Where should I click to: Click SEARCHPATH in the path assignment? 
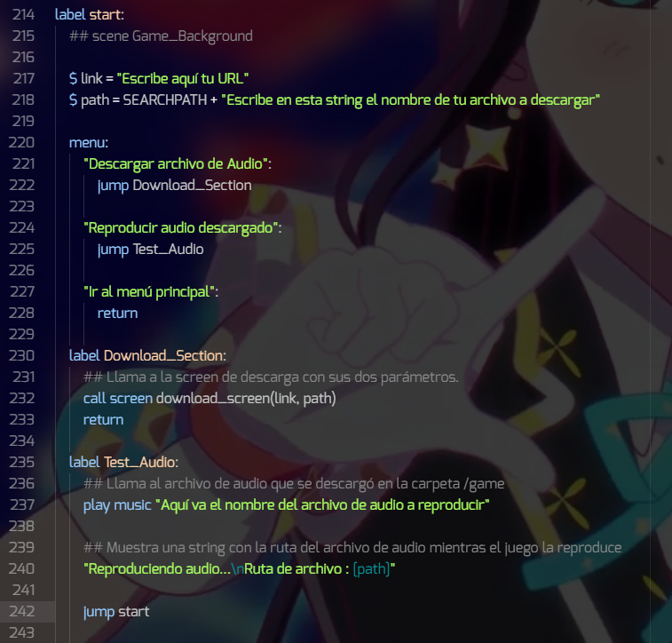point(165,99)
